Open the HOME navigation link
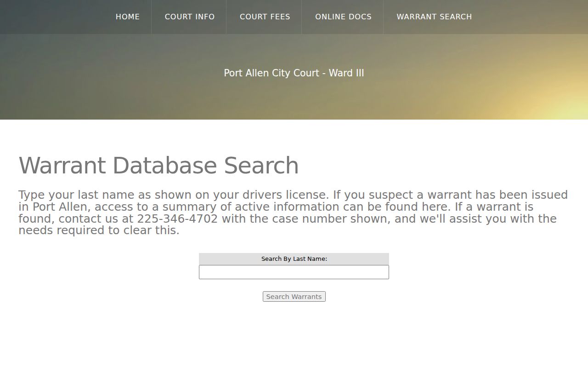588x368 pixels. 128,17
